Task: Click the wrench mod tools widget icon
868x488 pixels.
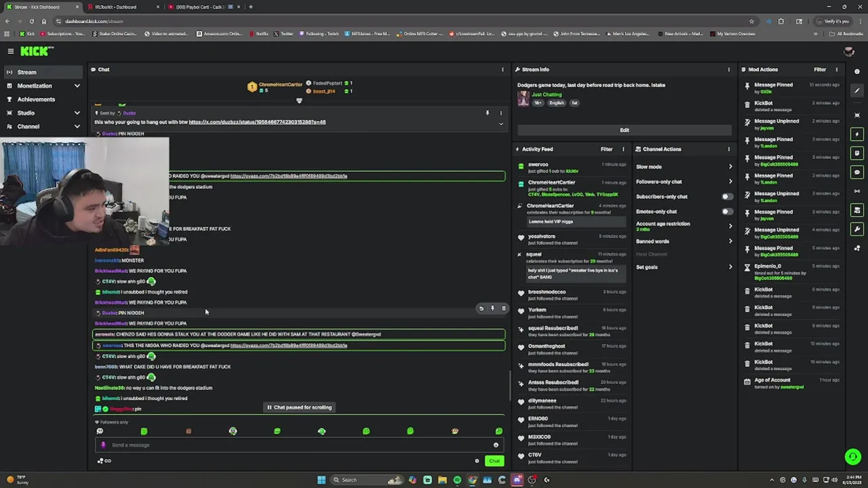Action: [857, 229]
